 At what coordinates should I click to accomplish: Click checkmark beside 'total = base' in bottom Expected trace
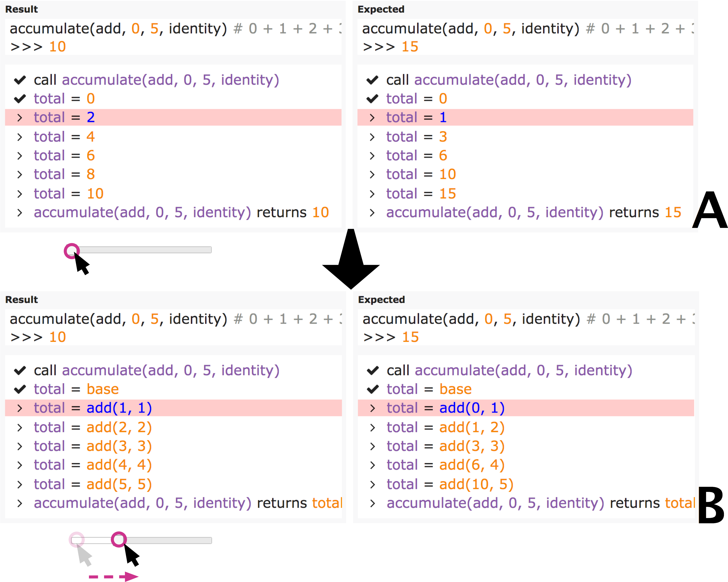373,389
